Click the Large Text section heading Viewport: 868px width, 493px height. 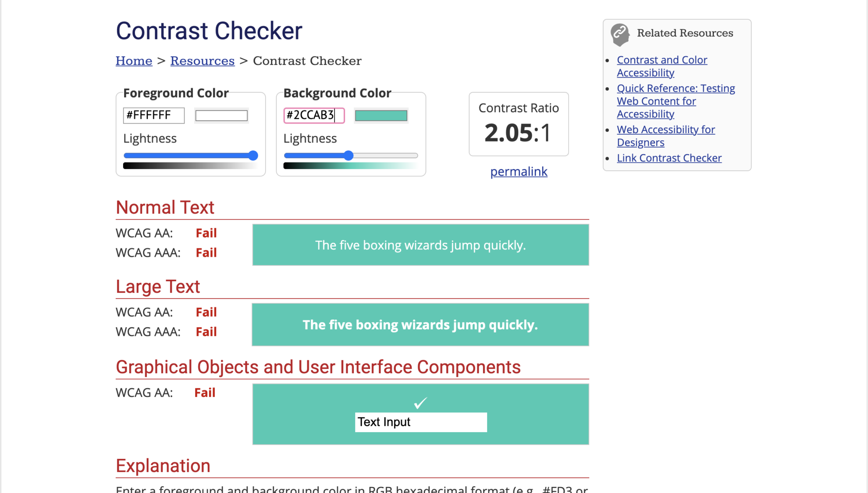click(158, 287)
